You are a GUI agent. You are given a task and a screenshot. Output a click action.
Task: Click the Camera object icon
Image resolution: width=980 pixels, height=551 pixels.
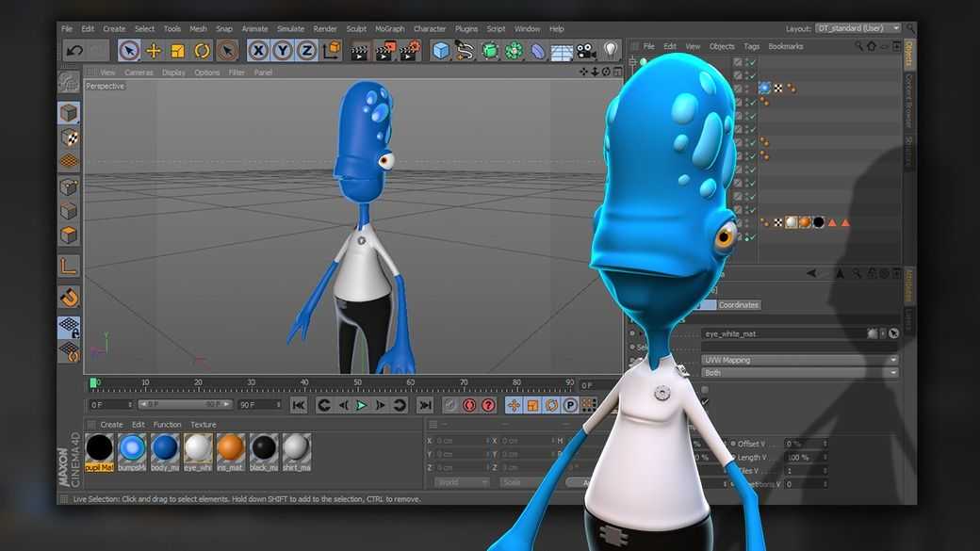(585, 51)
